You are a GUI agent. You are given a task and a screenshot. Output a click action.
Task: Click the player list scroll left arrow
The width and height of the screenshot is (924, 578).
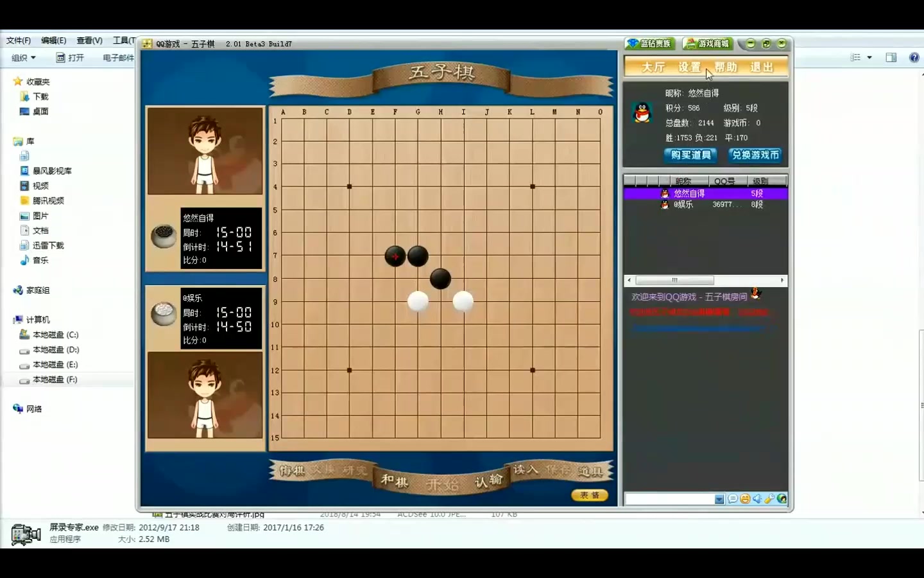coord(629,280)
